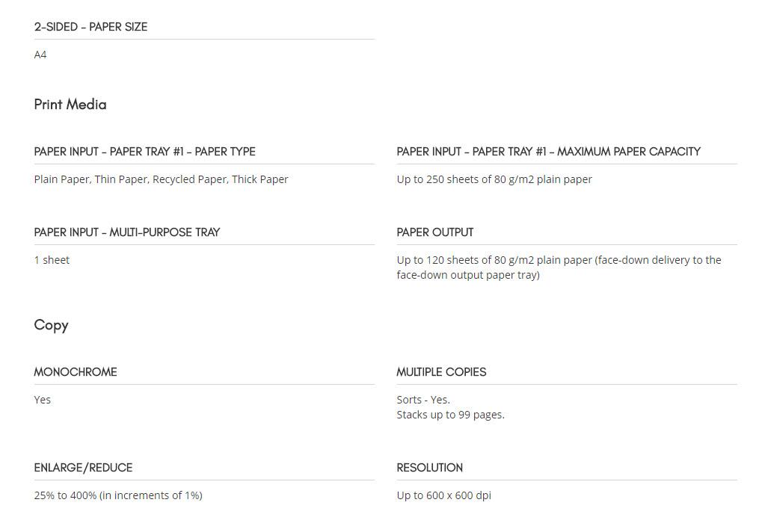The width and height of the screenshot is (765, 532).
Task: Click the MULTIPLE COPIES heading
Action: pyautogui.click(x=441, y=372)
